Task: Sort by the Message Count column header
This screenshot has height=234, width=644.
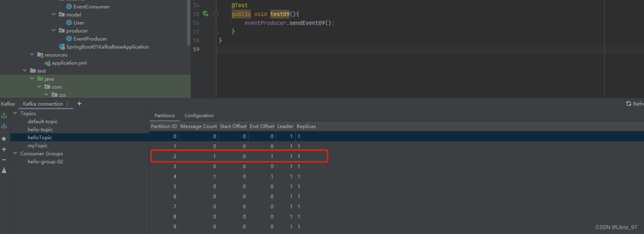Action: (x=199, y=126)
